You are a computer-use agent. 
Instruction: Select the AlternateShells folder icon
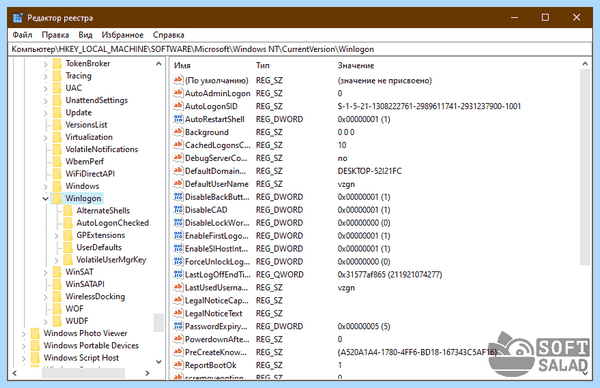pyautogui.click(x=68, y=210)
